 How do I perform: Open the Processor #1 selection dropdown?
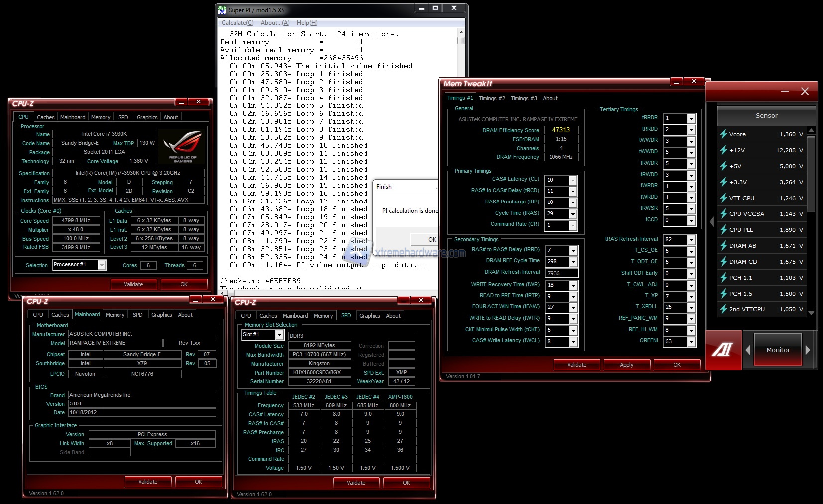coord(102,265)
